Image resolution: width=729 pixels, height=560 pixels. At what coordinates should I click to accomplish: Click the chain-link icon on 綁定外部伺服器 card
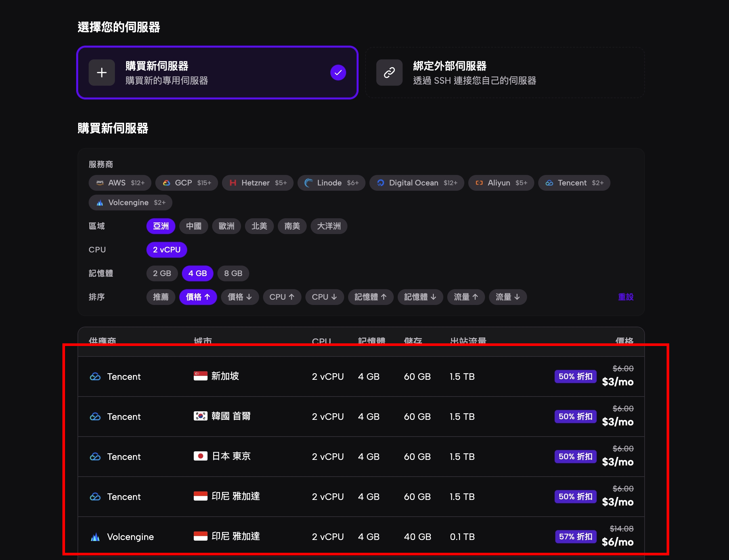389,72
